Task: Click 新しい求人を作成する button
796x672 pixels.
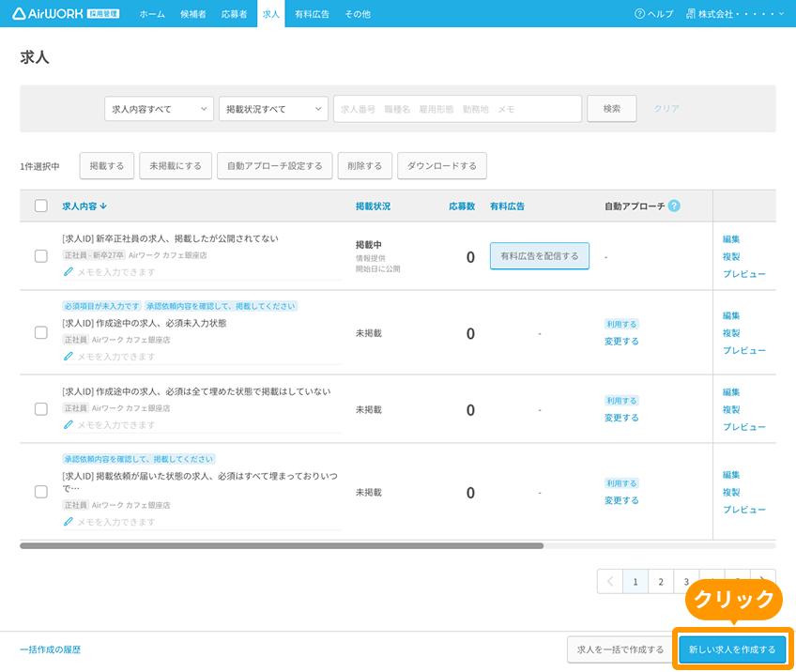Action: [732, 649]
